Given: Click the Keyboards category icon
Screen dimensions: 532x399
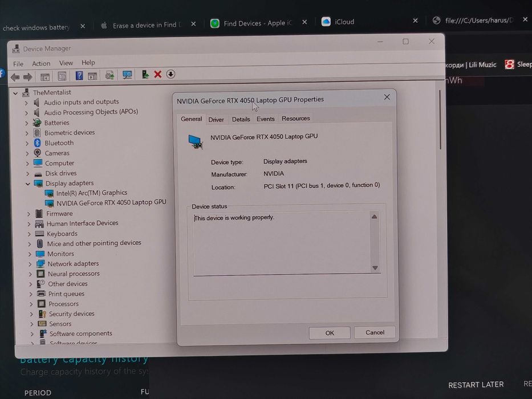Looking at the screenshot, I should pos(40,234).
